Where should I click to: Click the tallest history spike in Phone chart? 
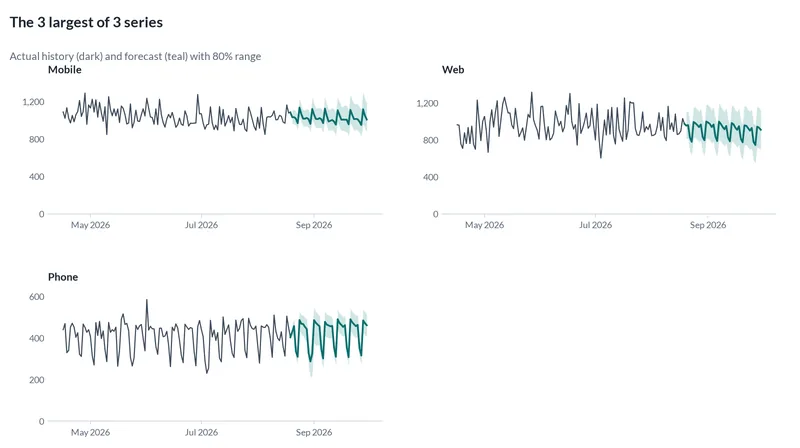[x=147, y=301]
